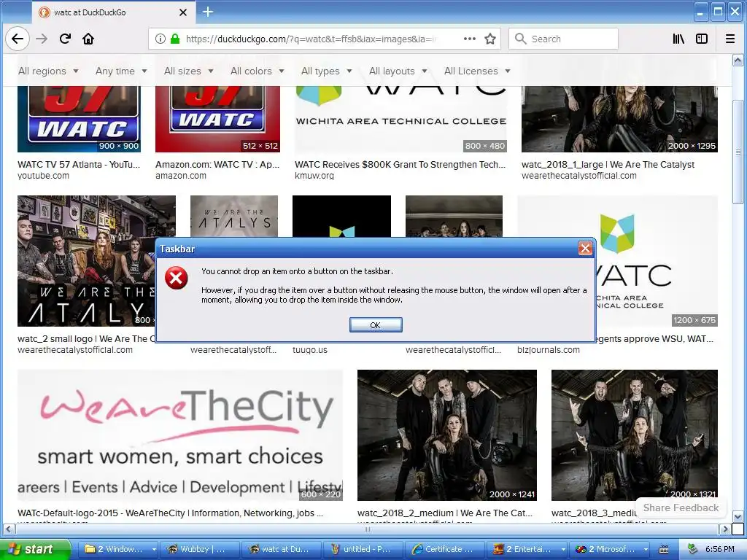Image resolution: width=747 pixels, height=560 pixels.
Task: Click the keyboard icon on the taskbar
Action: (664, 550)
